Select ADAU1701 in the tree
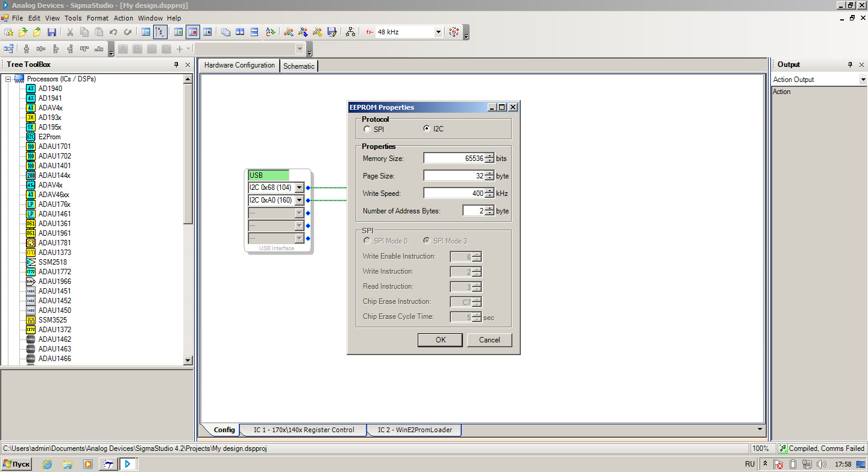Screen dimensions: 868x472 point(54,146)
